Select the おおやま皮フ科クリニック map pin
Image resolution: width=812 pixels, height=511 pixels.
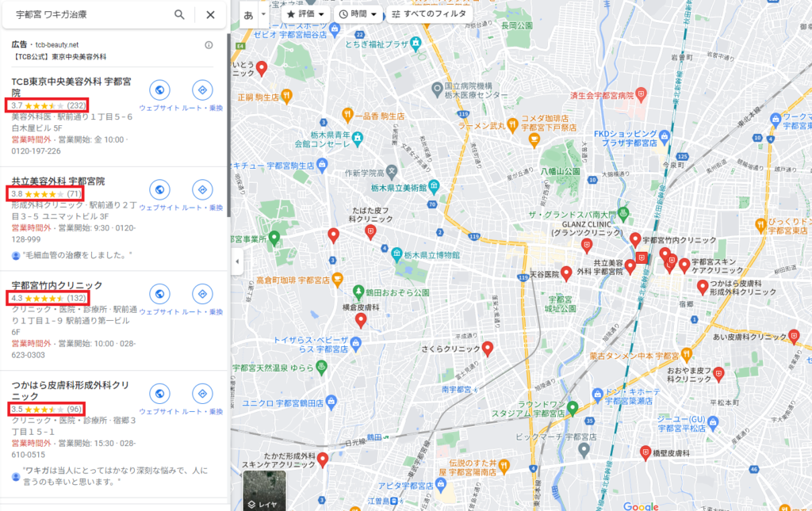tap(718, 374)
